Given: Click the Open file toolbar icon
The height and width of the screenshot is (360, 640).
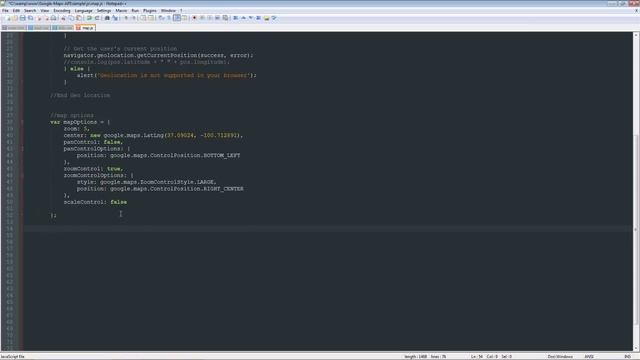Looking at the screenshot, I should click(15, 18).
